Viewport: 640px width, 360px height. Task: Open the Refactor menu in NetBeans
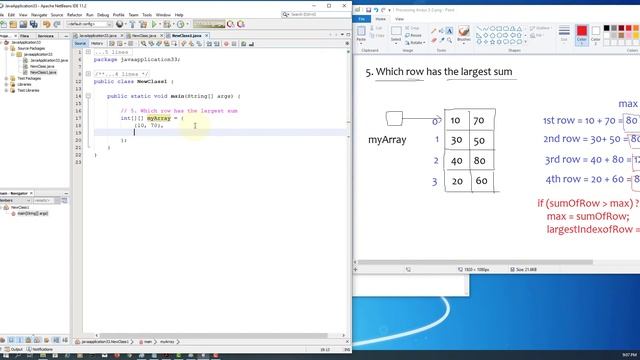[x=74, y=15]
